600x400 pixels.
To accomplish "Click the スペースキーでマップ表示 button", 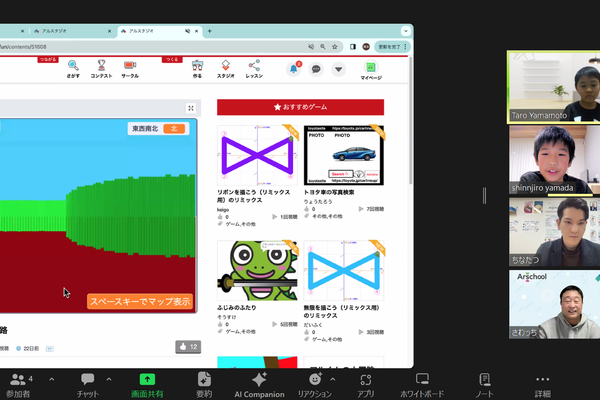I will (x=140, y=301).
